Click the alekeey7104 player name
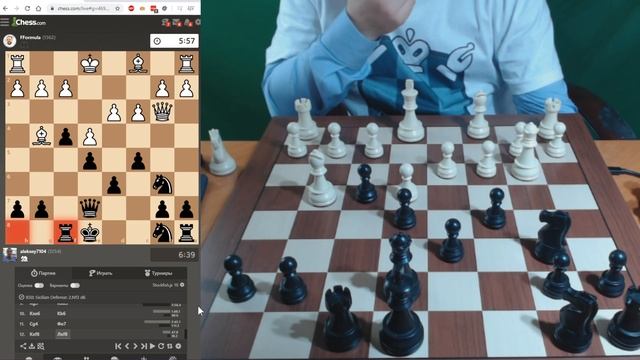640x360 pixels. point(33,251)
